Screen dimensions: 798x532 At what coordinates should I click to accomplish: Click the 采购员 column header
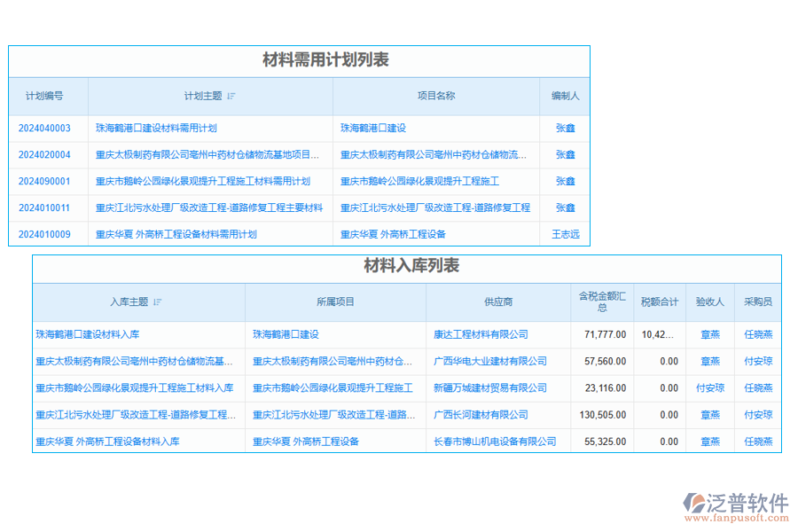tap(761, 302)
